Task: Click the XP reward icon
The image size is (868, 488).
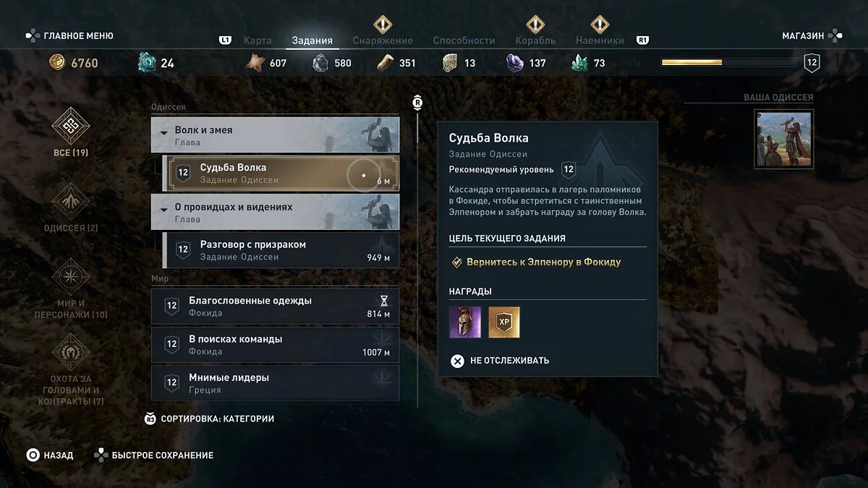Action: (504, 322)
